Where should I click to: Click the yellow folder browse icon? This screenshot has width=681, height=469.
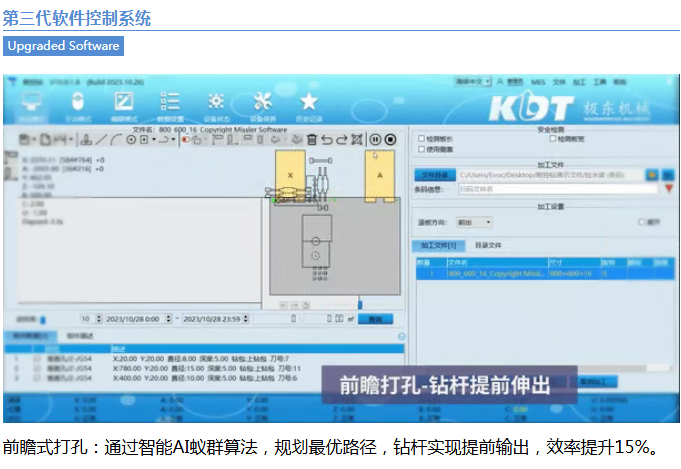[x=652, y=175]
